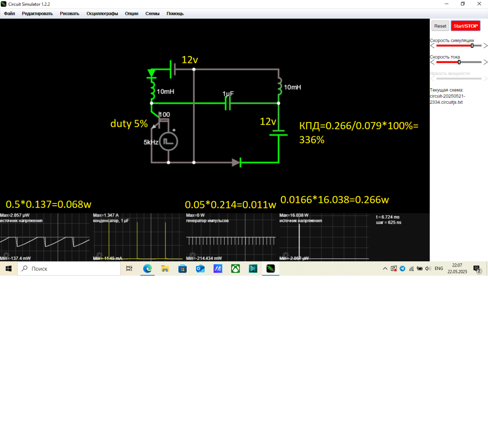Image resolution: width=488 pixels, height=448 pixels.
Task: Increase simulation speed with right arrow
Action: pyautogui.click(x=485, y=46)
